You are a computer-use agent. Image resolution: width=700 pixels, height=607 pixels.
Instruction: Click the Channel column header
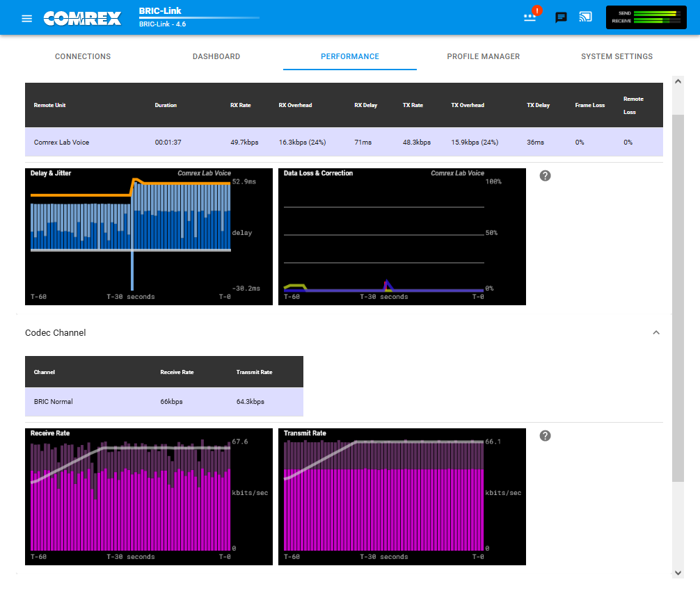tap(45, 372)
